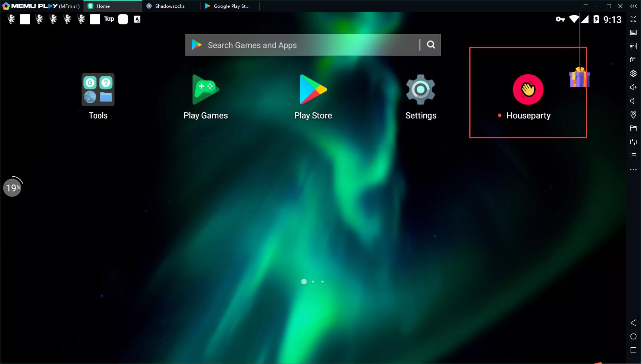This screenshot has height=364, width=641.
Task: Open MEmu settings gear in sidebar
Action: (633, 73)
